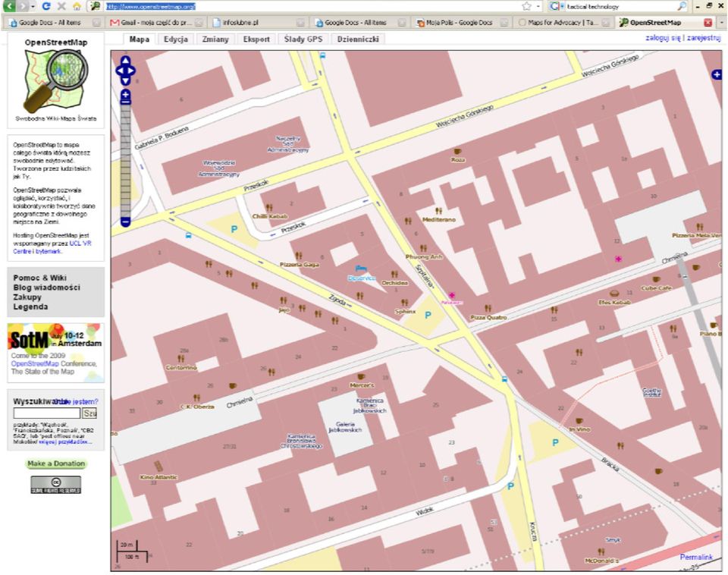Select the Phuong Anh restaurant icon
The width and height of the screenshot is (728, 575).
(x=423, y=248)
